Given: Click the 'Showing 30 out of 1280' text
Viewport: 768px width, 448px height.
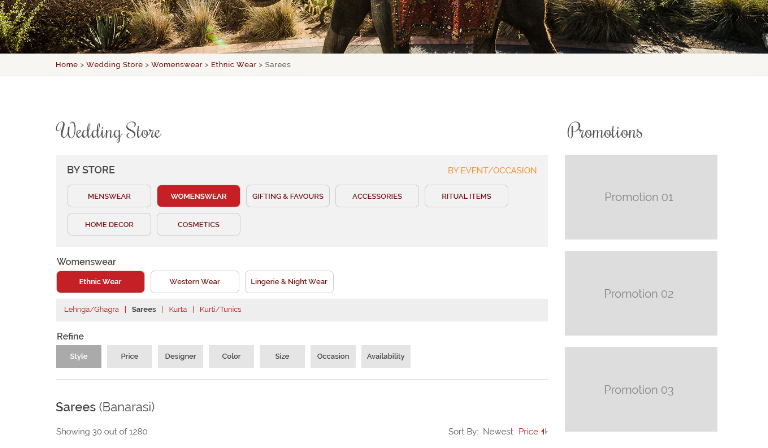Looking at the screenshot, I should [101, 431].
